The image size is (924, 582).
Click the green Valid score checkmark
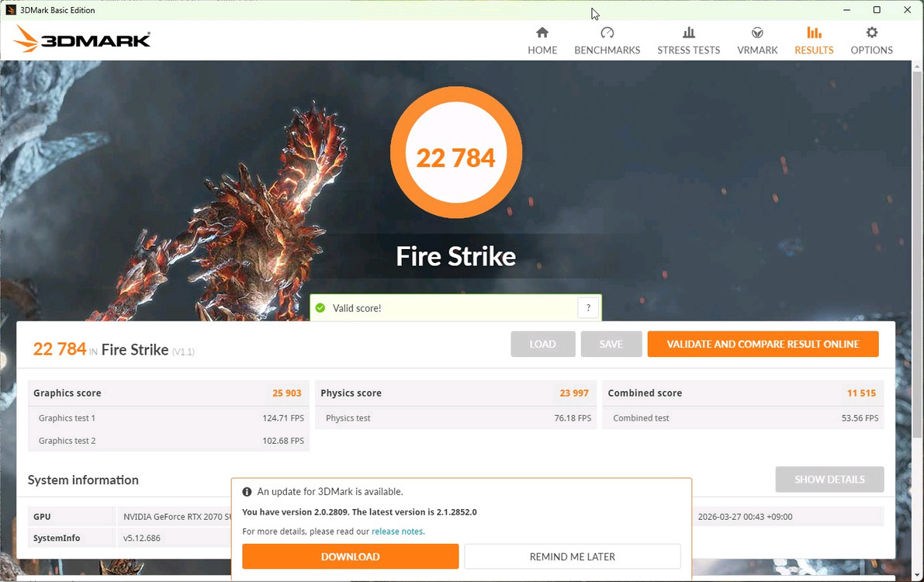point(320,308)
